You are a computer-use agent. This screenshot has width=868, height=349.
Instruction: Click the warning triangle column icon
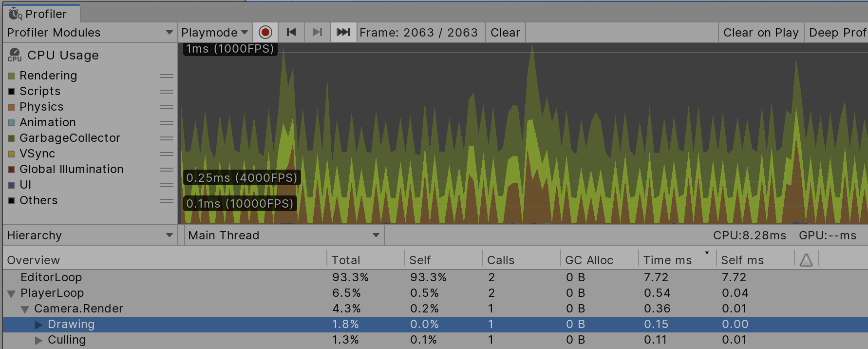coord(806,260)
